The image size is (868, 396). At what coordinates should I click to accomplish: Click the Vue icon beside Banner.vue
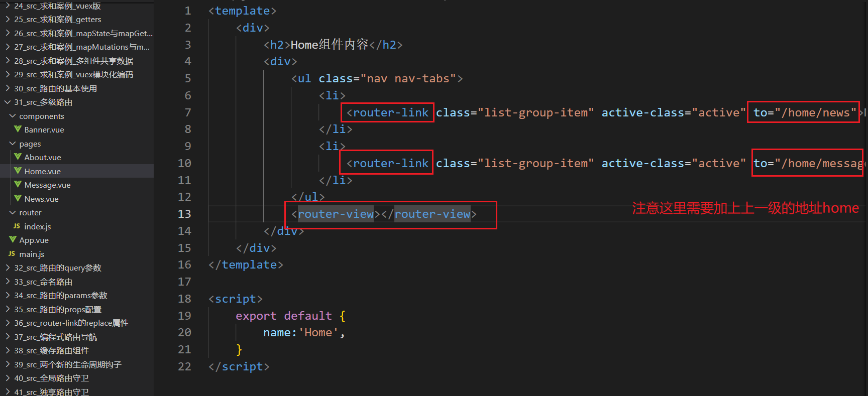pos(18,129)
